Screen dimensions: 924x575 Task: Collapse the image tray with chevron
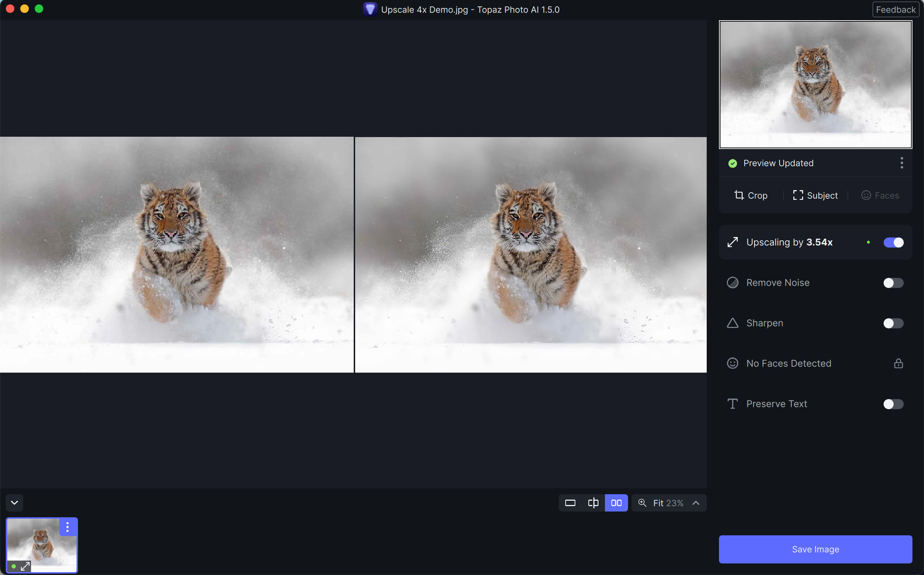14,503
